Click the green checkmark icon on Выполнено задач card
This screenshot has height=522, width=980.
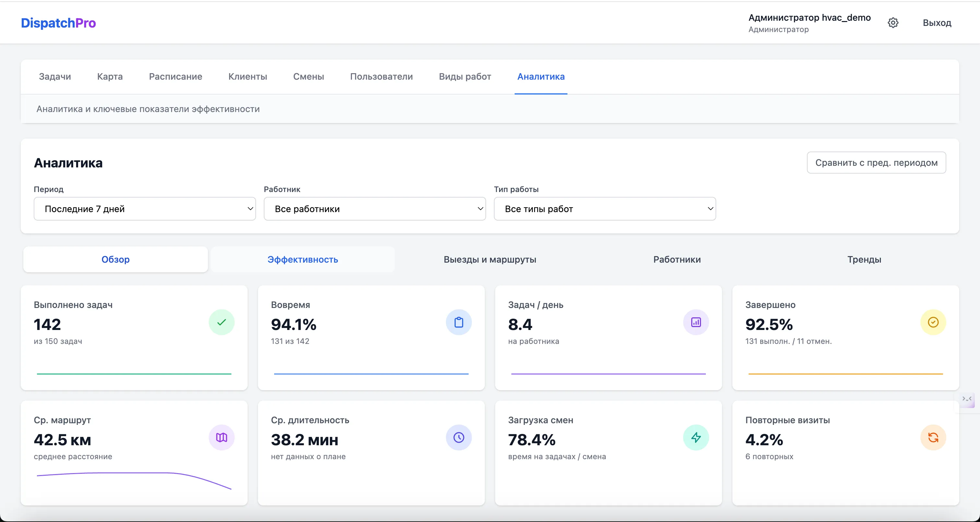pos(222,323)
